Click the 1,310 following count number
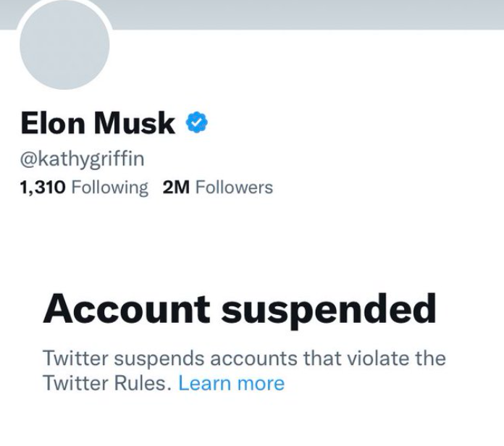The width and height of the screenshot is (504, 446). 43,188
